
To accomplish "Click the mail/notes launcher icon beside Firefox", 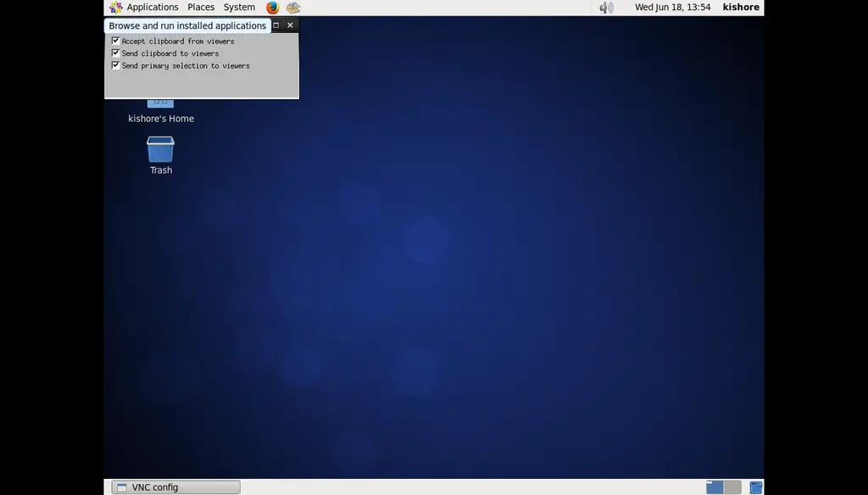I will 293,7.
